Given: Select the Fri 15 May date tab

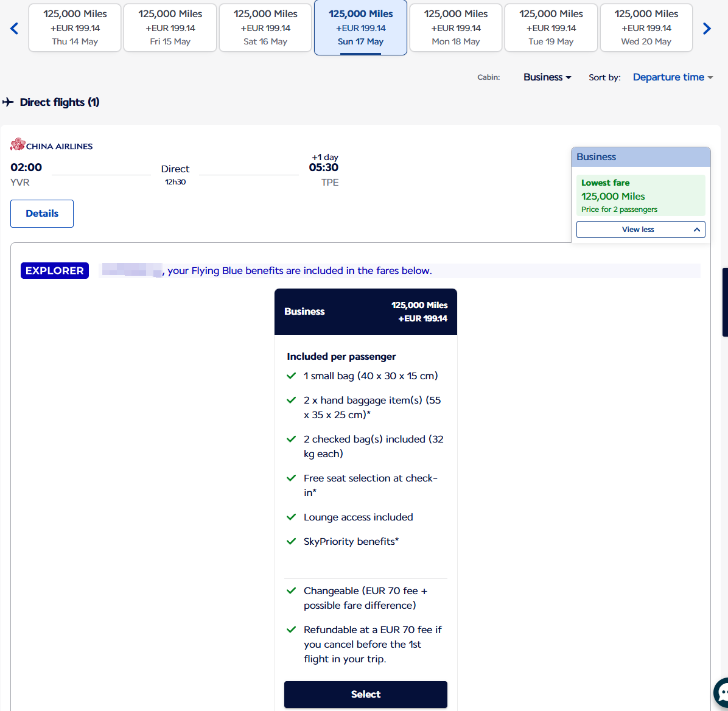Looking at the screenshot, I should (170, 28).
